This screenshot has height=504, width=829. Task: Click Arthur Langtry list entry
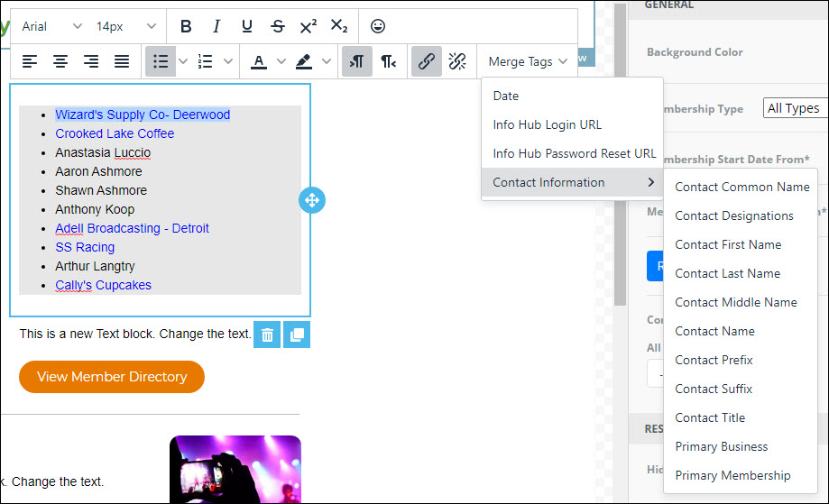point(95,266)
